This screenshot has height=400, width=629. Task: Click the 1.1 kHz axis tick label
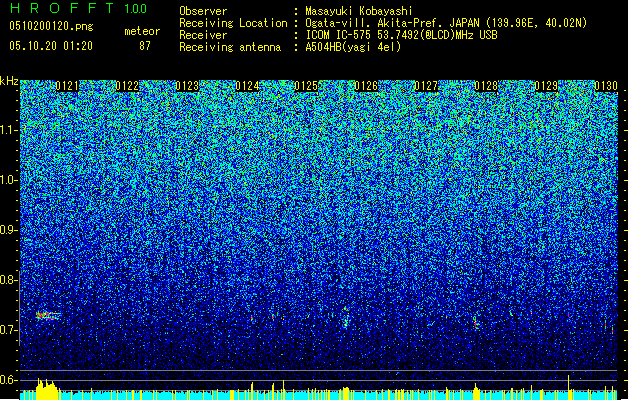(8, 130)
